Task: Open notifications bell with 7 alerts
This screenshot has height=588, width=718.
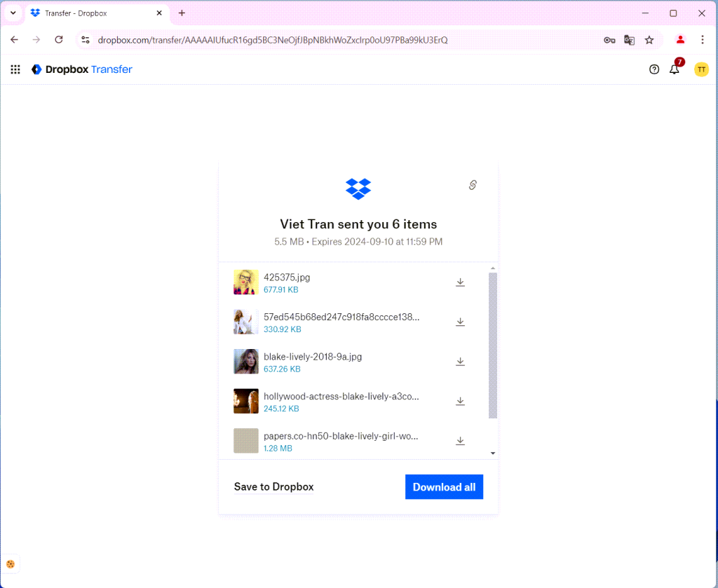Action: coord(675,69)
